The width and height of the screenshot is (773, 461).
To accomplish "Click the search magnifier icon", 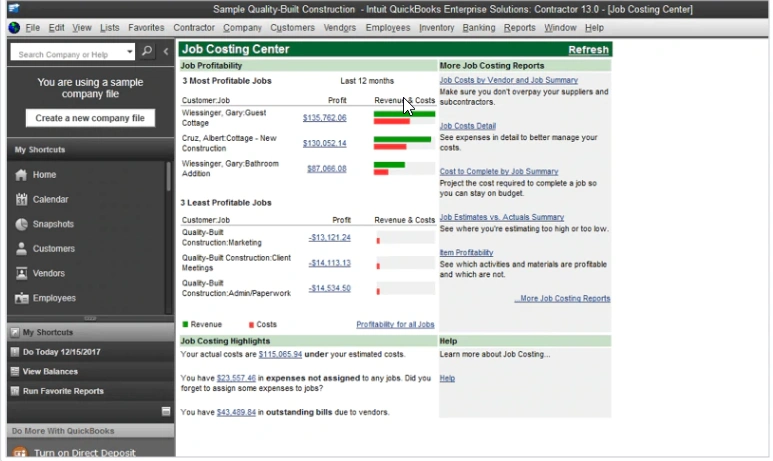I will point(147,51).
